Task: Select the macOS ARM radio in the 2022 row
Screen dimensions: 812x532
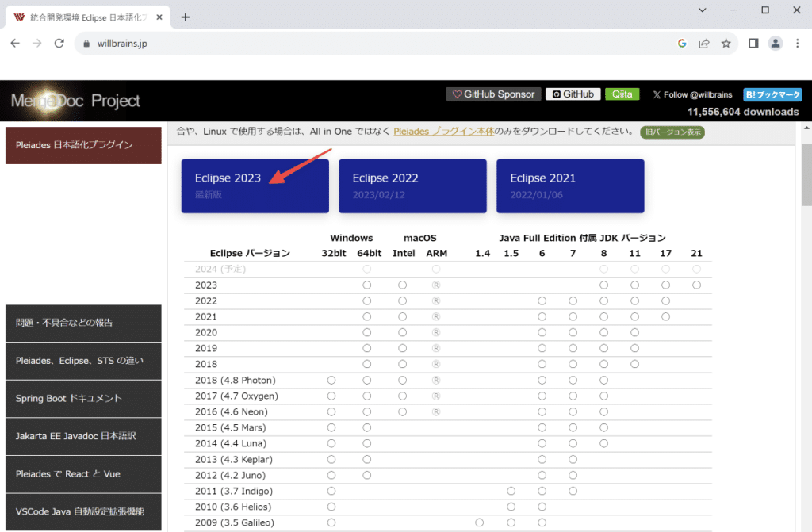Action: coord(435,300)
